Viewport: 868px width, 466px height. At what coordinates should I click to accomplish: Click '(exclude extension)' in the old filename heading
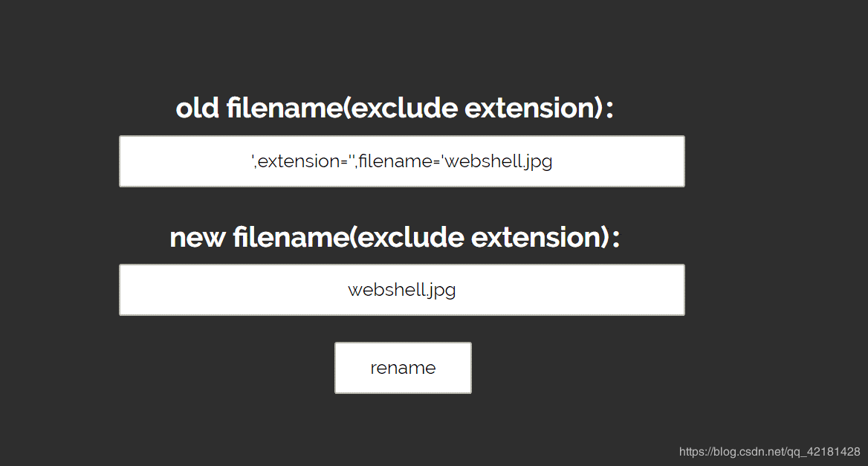(x=473, y=108)
